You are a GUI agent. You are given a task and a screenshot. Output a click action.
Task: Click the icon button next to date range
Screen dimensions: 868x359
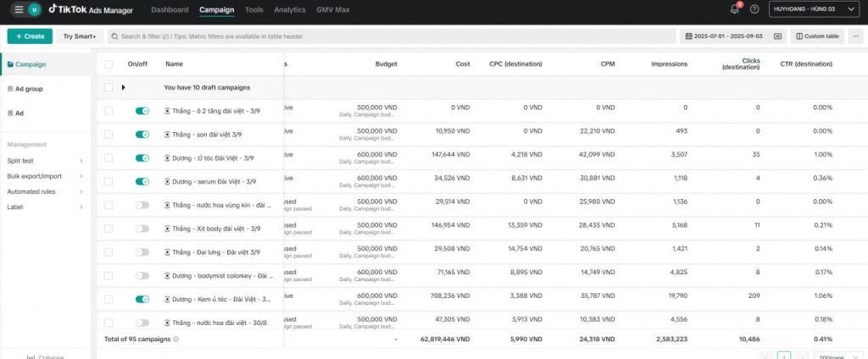(777, 36)
